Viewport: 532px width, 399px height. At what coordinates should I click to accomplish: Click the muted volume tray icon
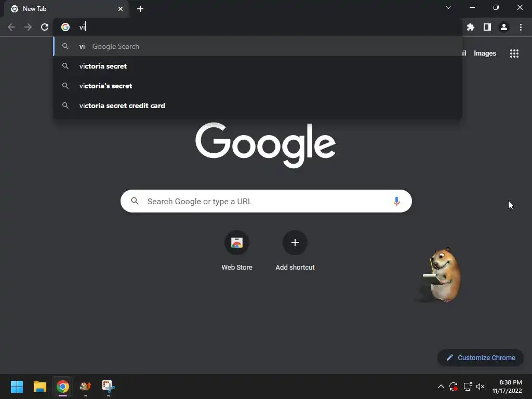[481, 387]
